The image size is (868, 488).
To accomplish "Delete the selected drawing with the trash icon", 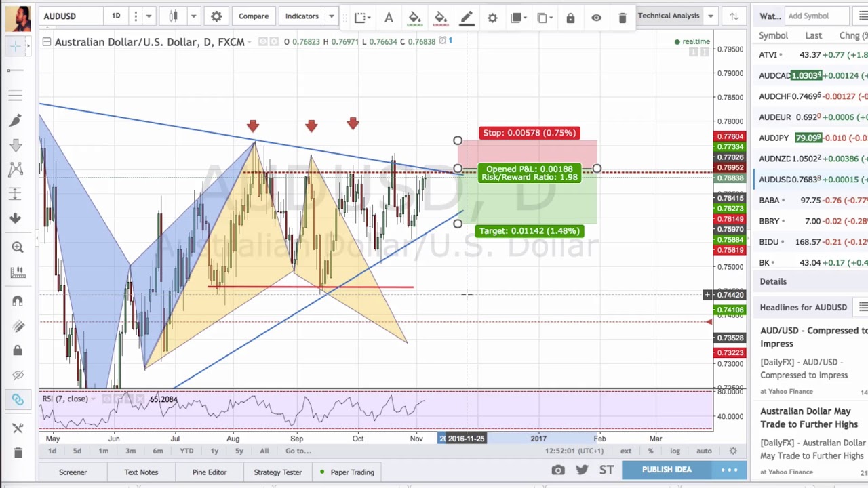I will [623, 17].
